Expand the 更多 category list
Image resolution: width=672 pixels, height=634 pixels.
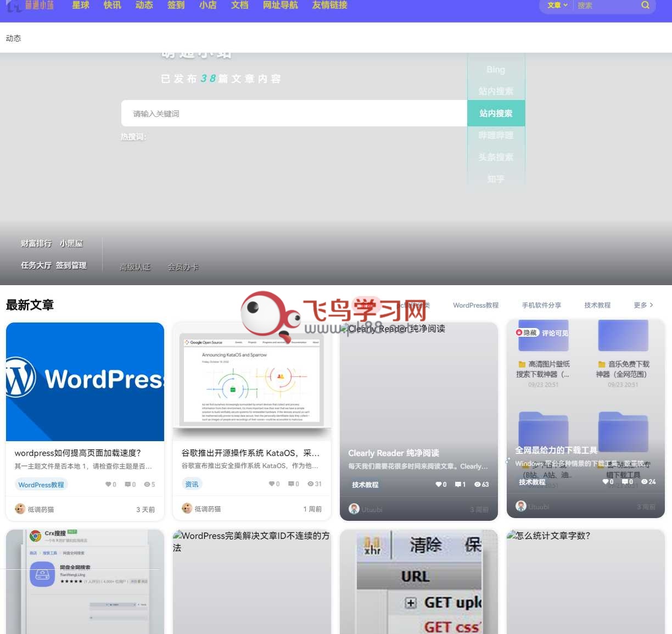pos(643,305)
